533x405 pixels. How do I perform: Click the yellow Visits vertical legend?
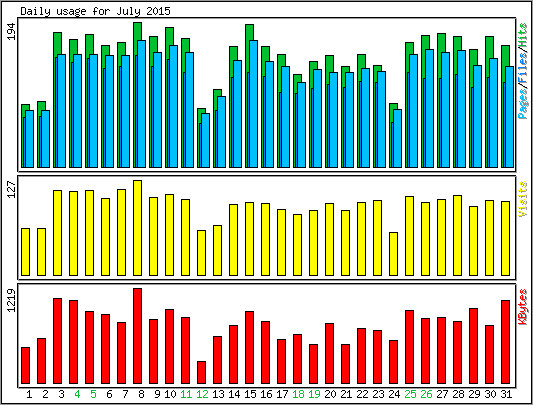pos(523,199)
